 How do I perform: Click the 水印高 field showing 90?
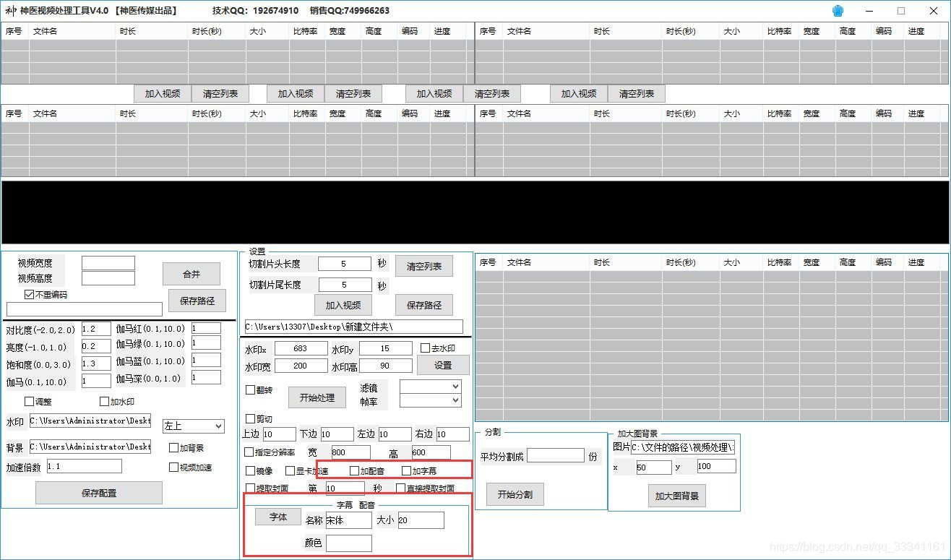385,366
